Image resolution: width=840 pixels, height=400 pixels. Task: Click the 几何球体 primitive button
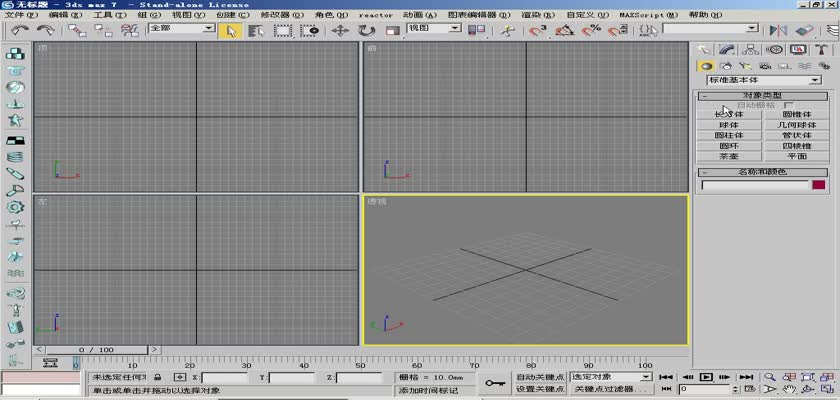tap(797, 125)
